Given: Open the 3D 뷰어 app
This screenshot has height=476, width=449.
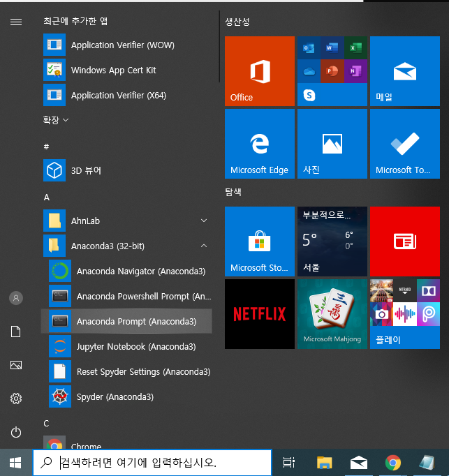Looking at the screenshot, I should point(126,170).
